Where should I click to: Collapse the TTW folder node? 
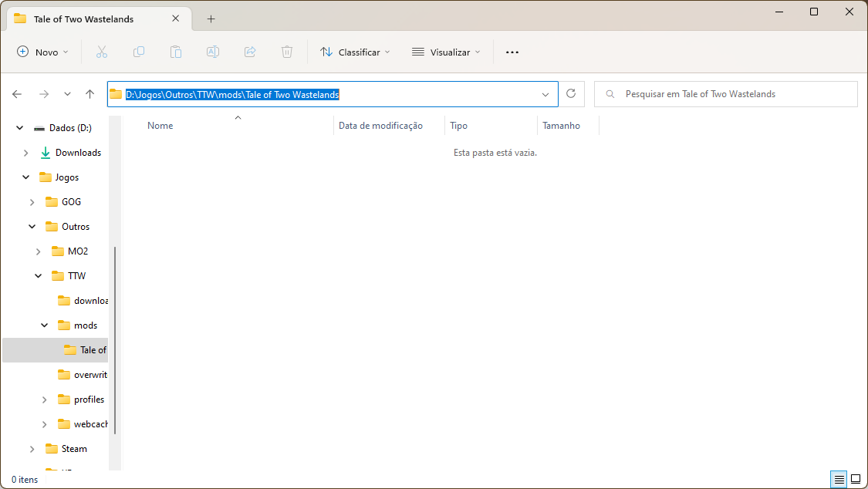(x=39, y=275)
